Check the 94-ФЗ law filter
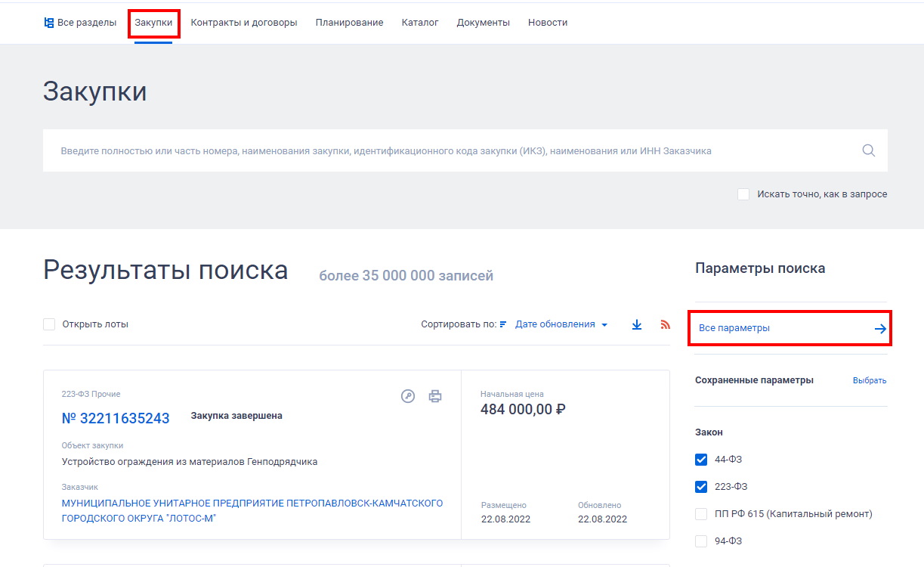 click(x=701, y=541)
